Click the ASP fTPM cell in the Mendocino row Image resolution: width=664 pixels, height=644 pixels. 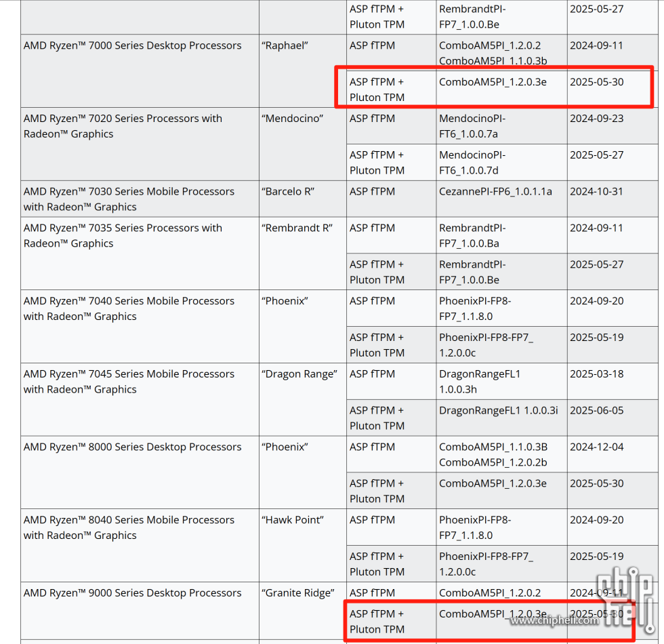[392, 126]
